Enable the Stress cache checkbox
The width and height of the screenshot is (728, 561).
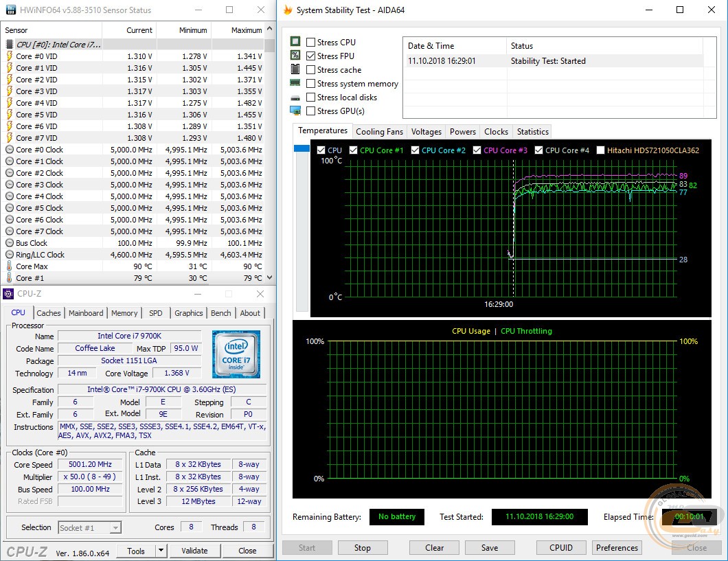pyautogui.click(x=310, y=70)
